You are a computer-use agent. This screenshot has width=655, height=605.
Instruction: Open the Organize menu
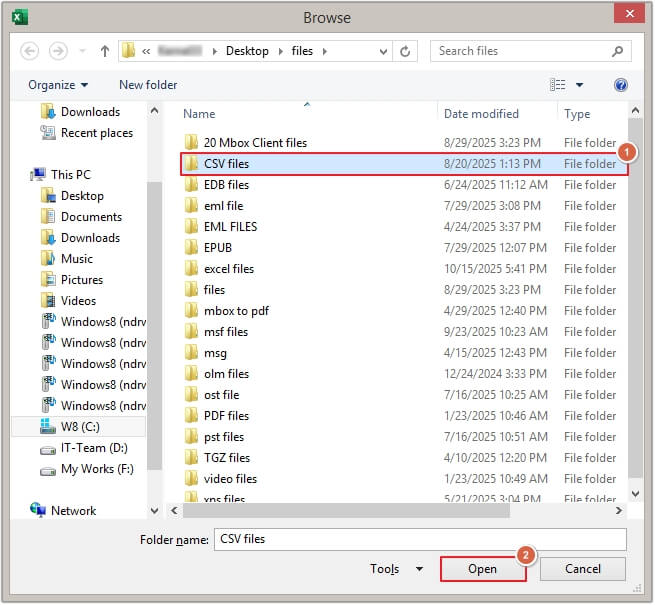click(x=58, y=85)
